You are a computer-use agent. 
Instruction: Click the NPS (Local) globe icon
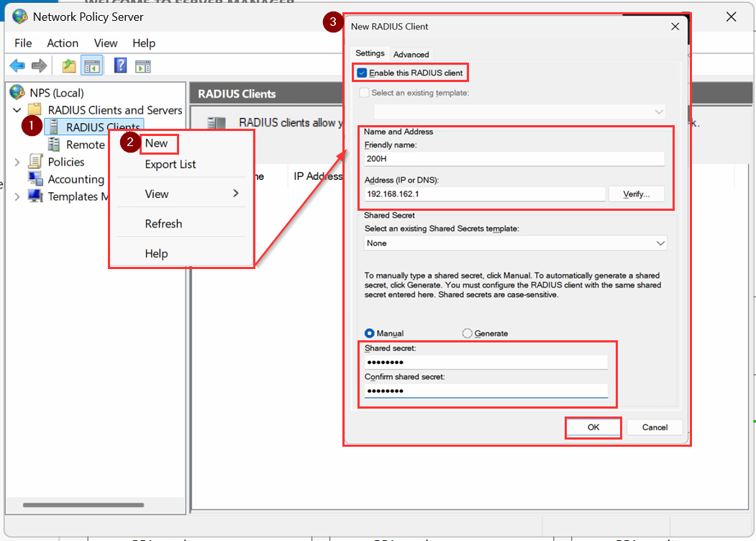[x=17, y=92]
